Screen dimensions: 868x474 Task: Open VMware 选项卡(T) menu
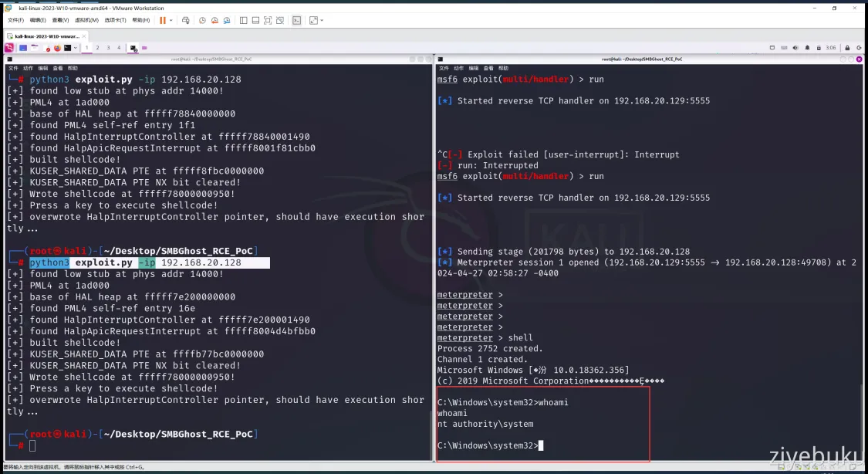point(115,20)
